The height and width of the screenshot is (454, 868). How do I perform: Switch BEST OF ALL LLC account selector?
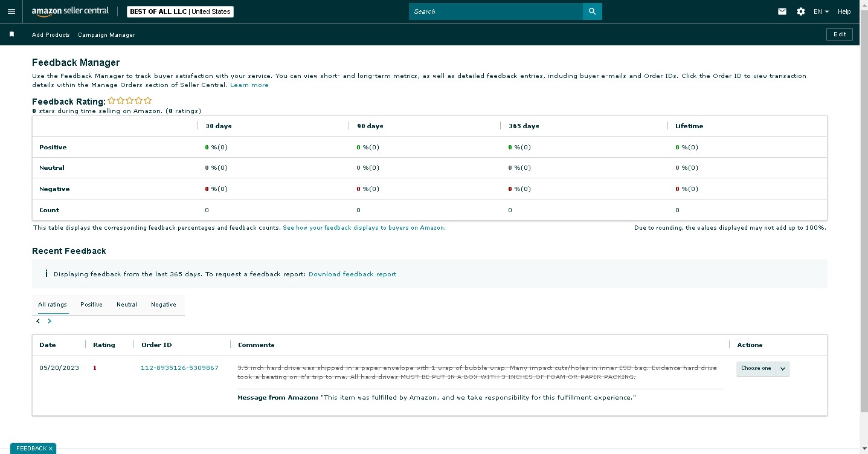click(x=180, y=11)
